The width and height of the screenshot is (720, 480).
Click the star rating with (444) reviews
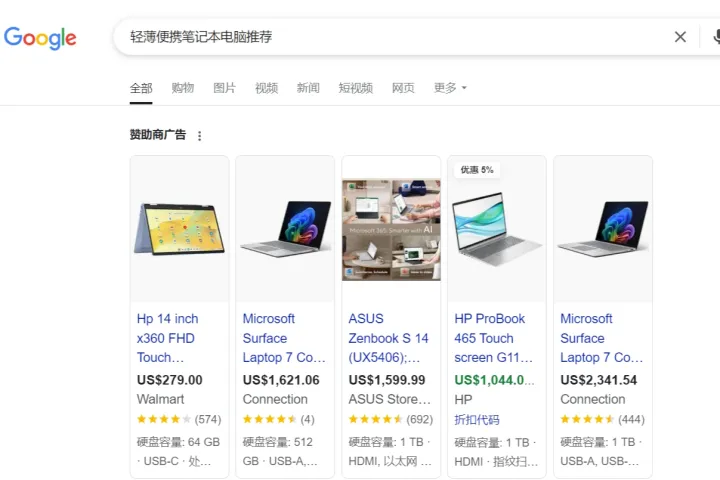pos(602,419)
